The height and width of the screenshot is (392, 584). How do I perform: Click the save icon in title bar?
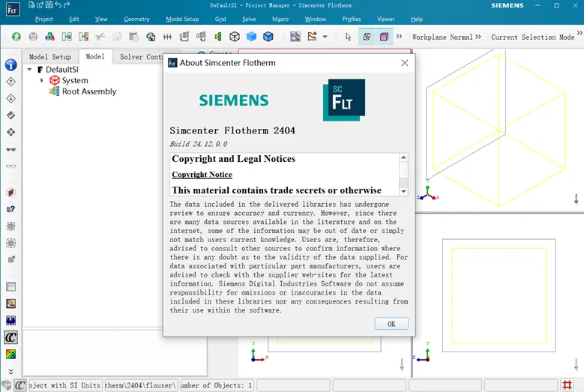[x=49, y=4]
